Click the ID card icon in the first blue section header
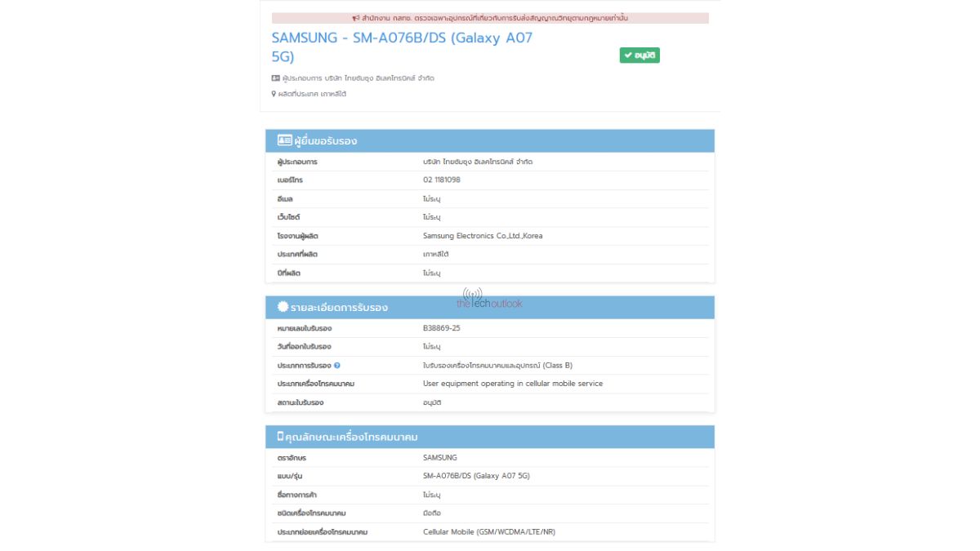Viewport: 980px width, 551px height. tap(284, 140)
